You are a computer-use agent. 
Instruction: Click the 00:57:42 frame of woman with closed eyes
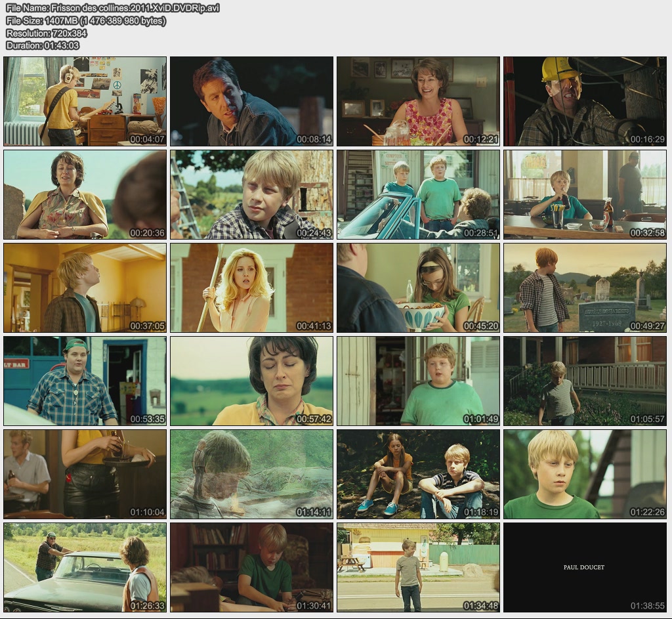(251, 381)
